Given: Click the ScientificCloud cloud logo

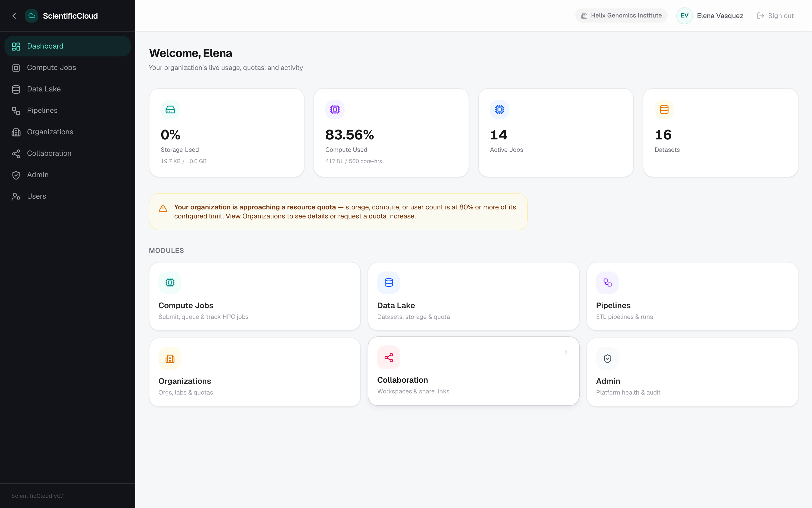Looking at the screenshot, I should [x=32, y=16].
